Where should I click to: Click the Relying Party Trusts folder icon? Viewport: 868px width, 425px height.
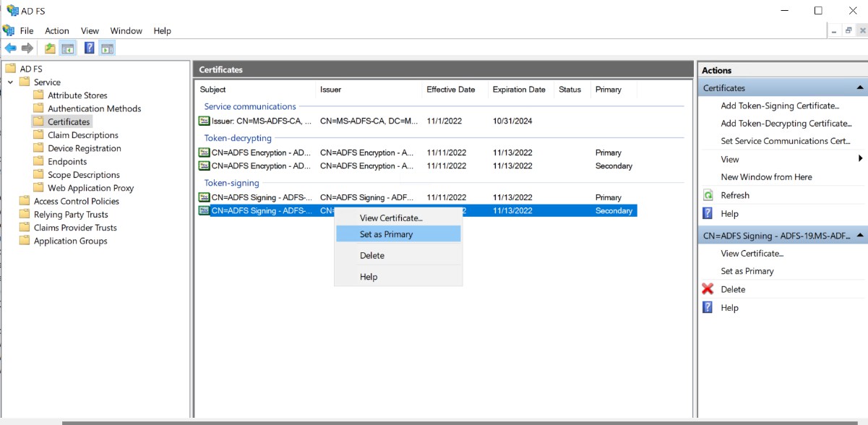(x=25, y=214)
